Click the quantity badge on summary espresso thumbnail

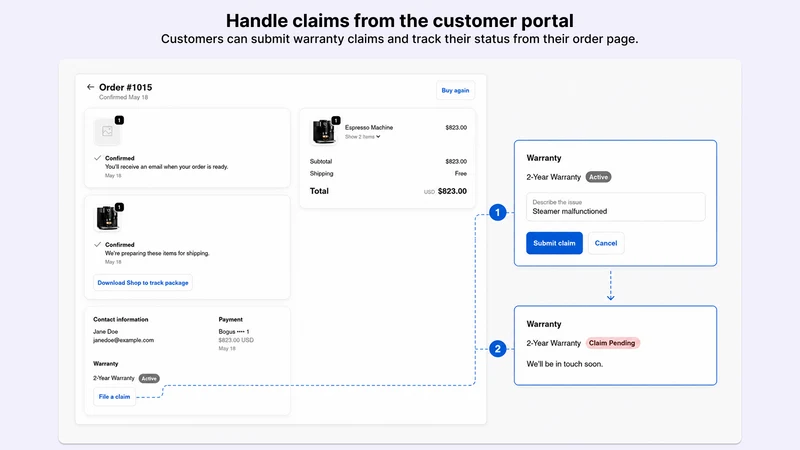[x=336, y=120]
